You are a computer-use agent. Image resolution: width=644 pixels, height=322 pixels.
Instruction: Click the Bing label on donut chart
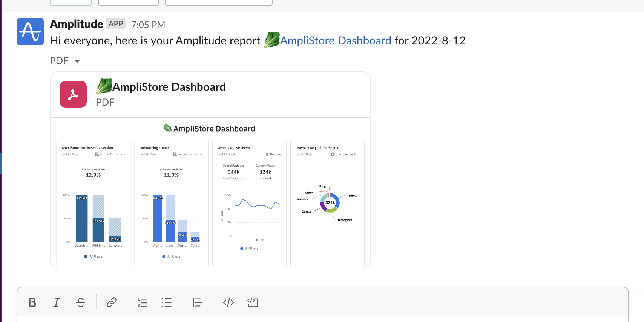click(x=323, y=186)
